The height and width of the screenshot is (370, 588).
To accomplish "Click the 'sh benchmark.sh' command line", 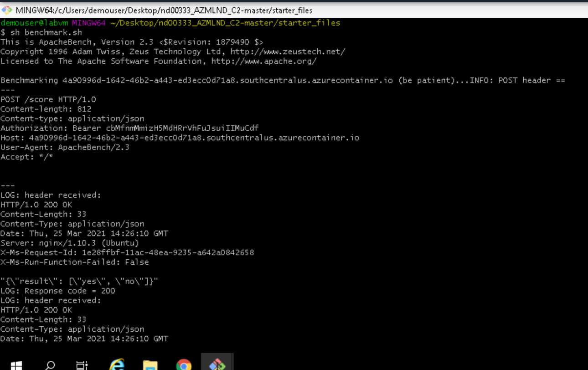I will pyautogui.click(x=41, y=32).
